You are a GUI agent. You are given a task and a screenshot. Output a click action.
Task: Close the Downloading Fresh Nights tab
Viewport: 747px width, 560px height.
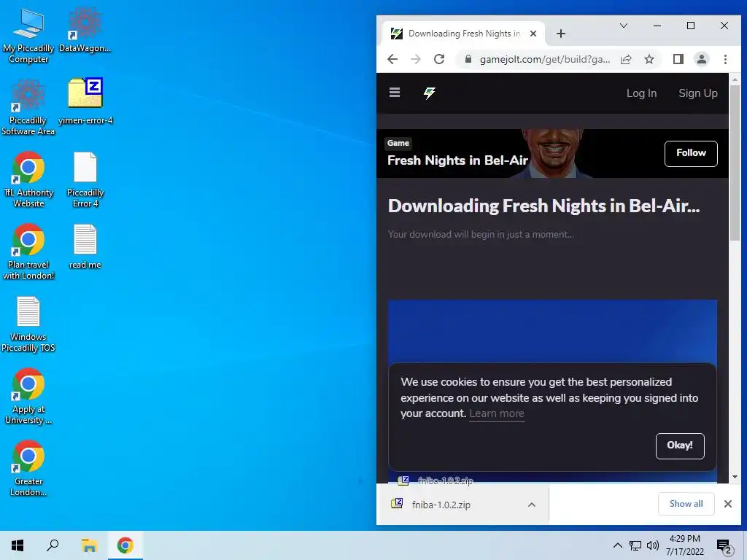[x=533, y=34]
